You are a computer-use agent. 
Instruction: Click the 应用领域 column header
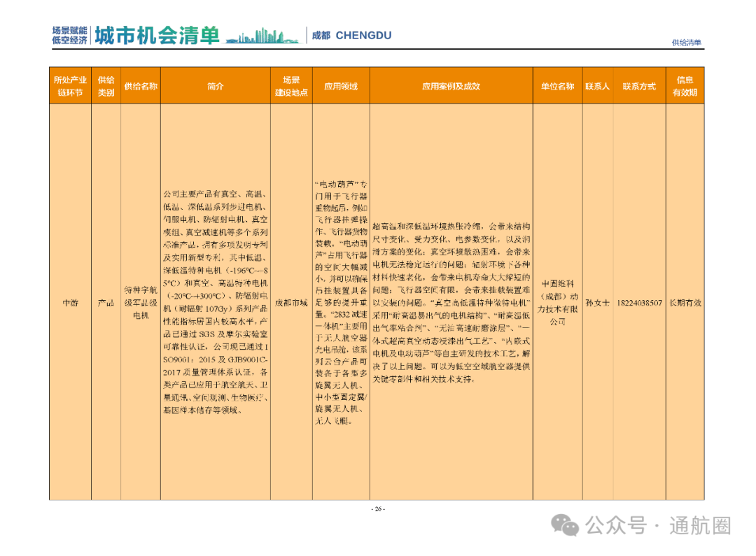pyautogui.click(x=342, y=86)
